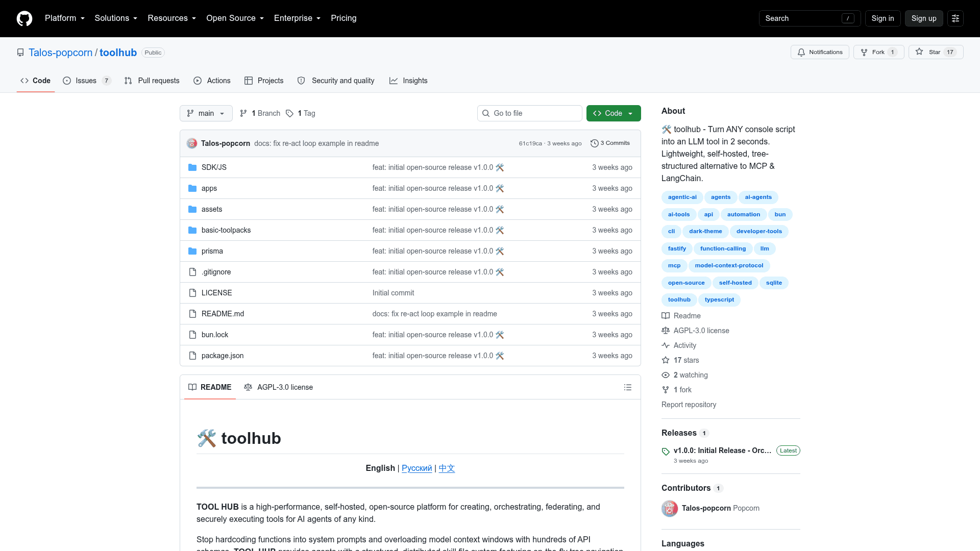The image size is (980, 551).
Task: Click the Sign up button
Action: pyautogui.click(x=924, y=18)
